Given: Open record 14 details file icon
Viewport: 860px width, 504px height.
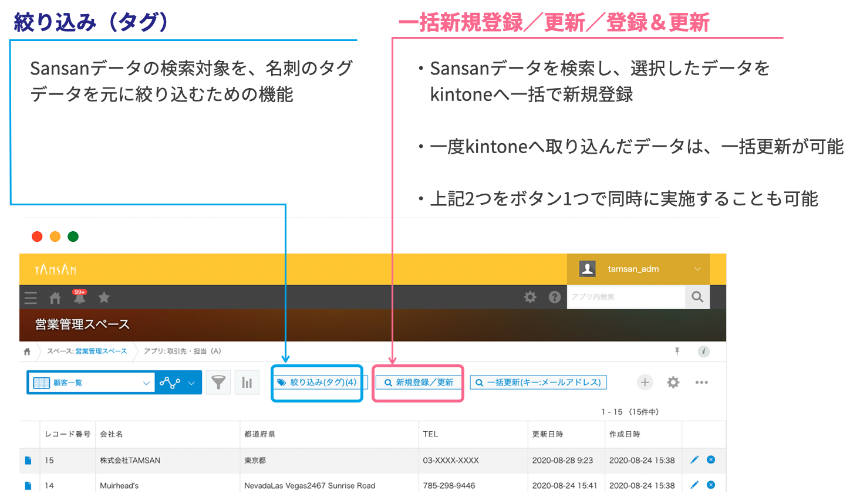Looking at the screenshot, I should (x=28, y=486).
